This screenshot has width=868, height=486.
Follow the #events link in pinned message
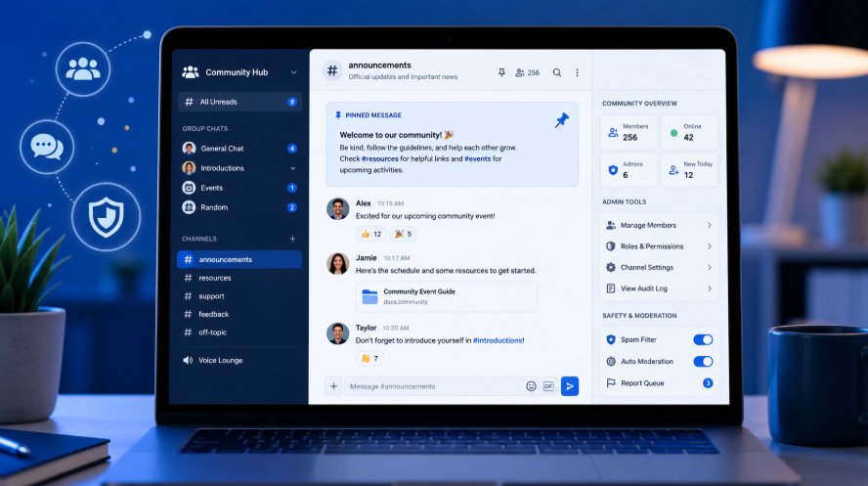(x=477, y=158)
